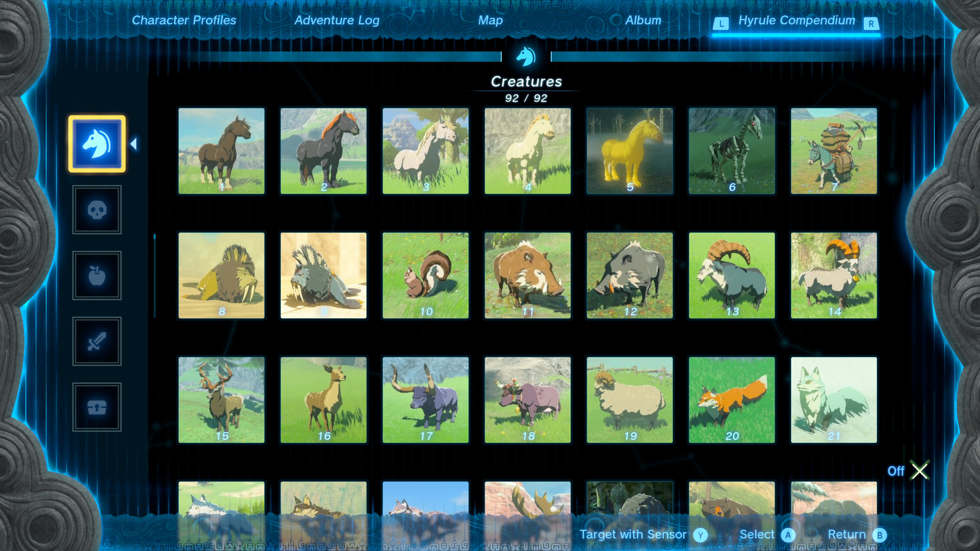980x551 pixels.
Task: Select the Creatures horse category icon
Action: [97, 144]
